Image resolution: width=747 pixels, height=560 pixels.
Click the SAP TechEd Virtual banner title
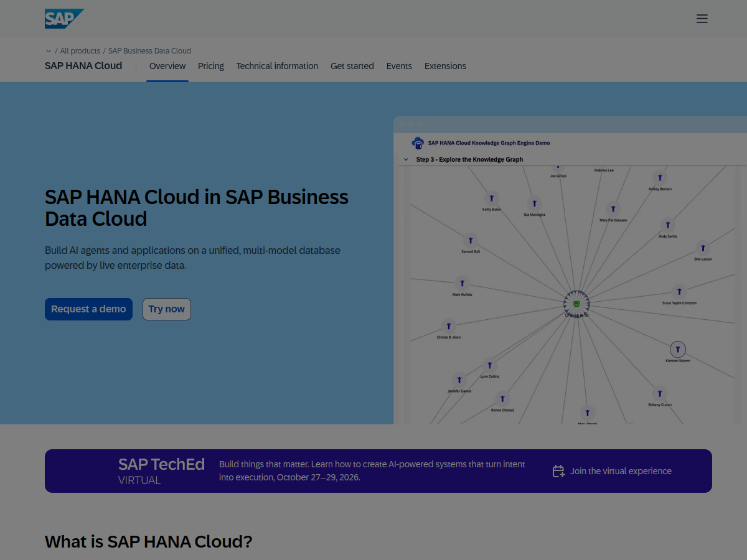click(x=161, y=471)
